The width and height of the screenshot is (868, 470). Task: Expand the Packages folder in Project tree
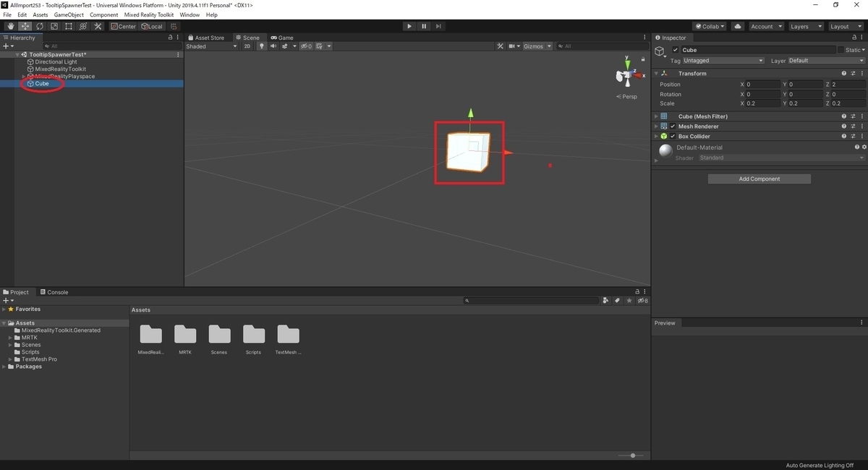coord(4,367)
